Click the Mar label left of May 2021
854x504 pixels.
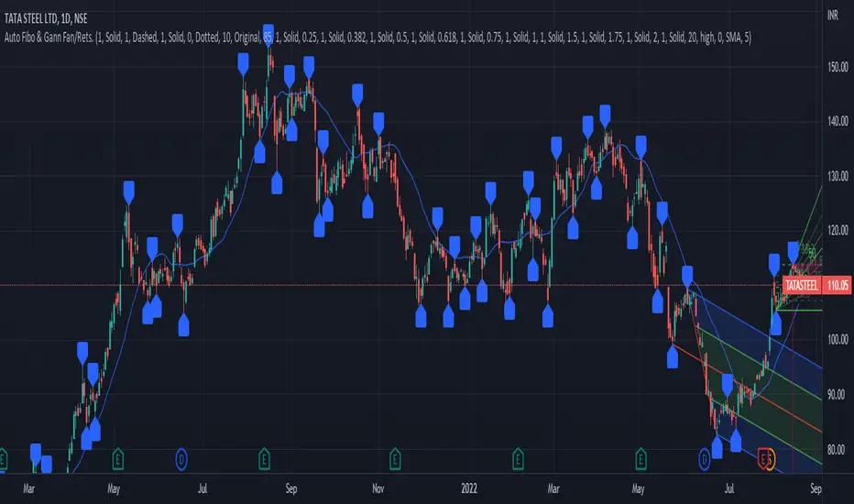(29, 488)
